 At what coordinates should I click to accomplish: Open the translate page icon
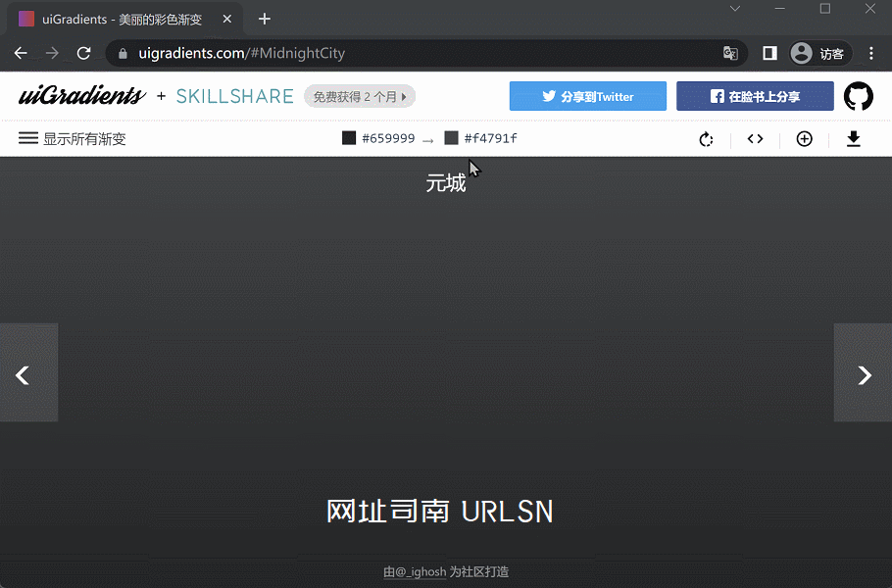[730, 54]
